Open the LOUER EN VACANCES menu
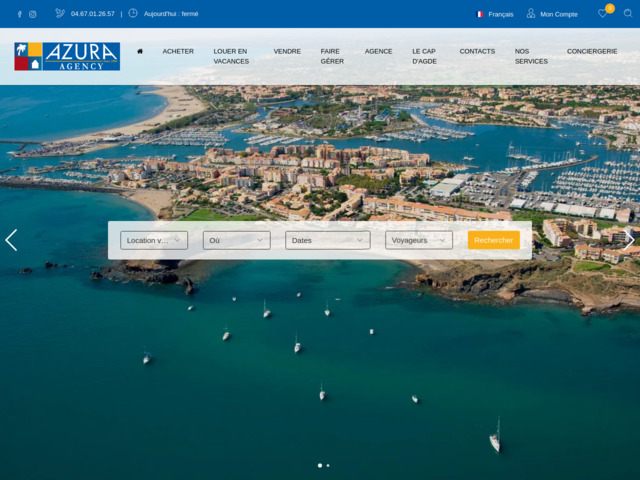This screenshot has height=480, width=640. pyautogui.click(x=231, y=56)
